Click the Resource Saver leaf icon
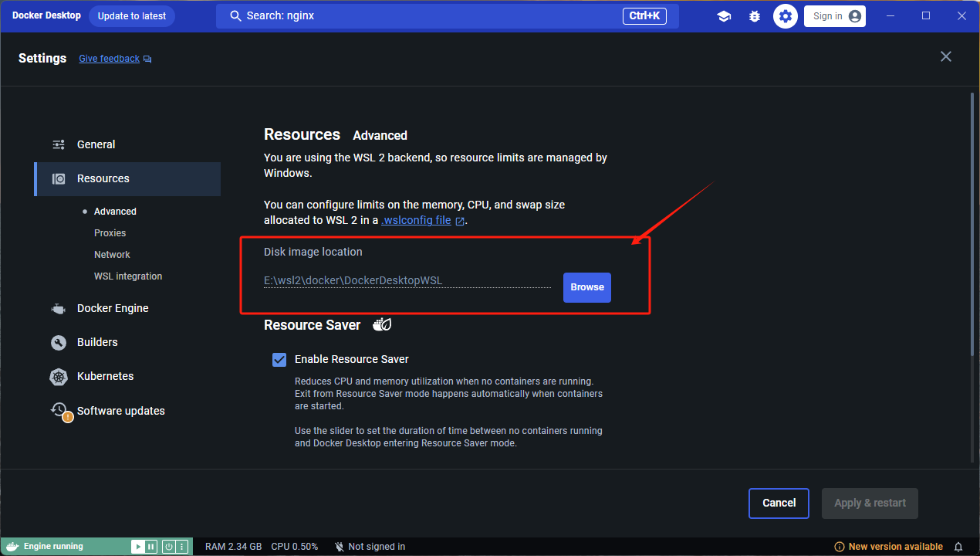Viewport: 980px width, 556px height. coord(382,324)
